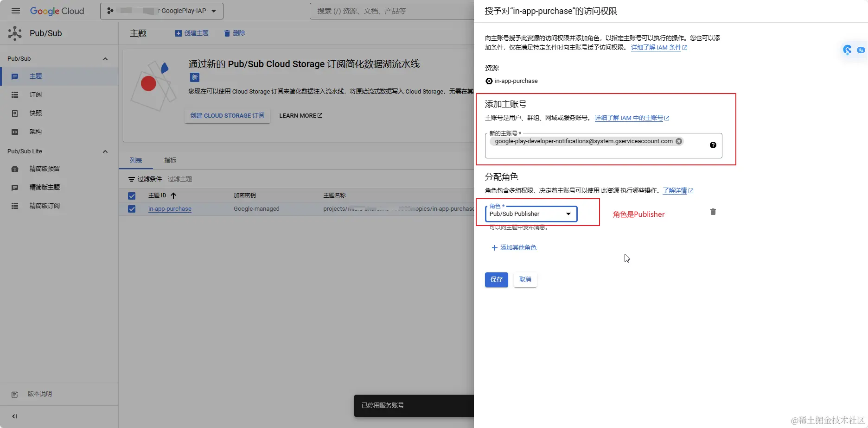868x428 pixels.
Task: Toggle the select-all topics checkbox
Action: click(132, 196)
